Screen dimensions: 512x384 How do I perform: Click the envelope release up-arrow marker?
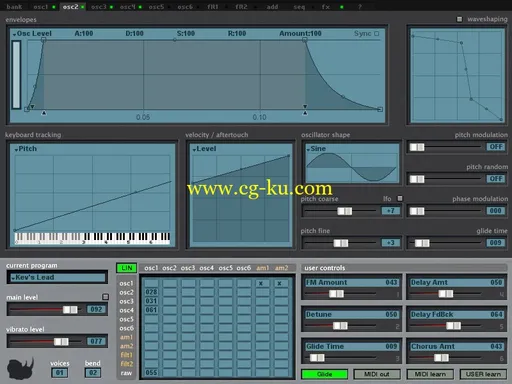click(x=305, y=113)
